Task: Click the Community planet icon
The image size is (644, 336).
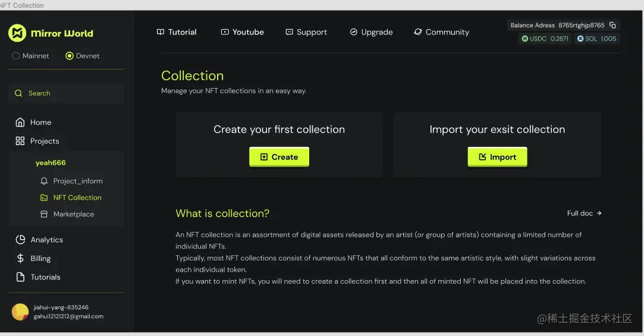Action: [x=417, y=32]
